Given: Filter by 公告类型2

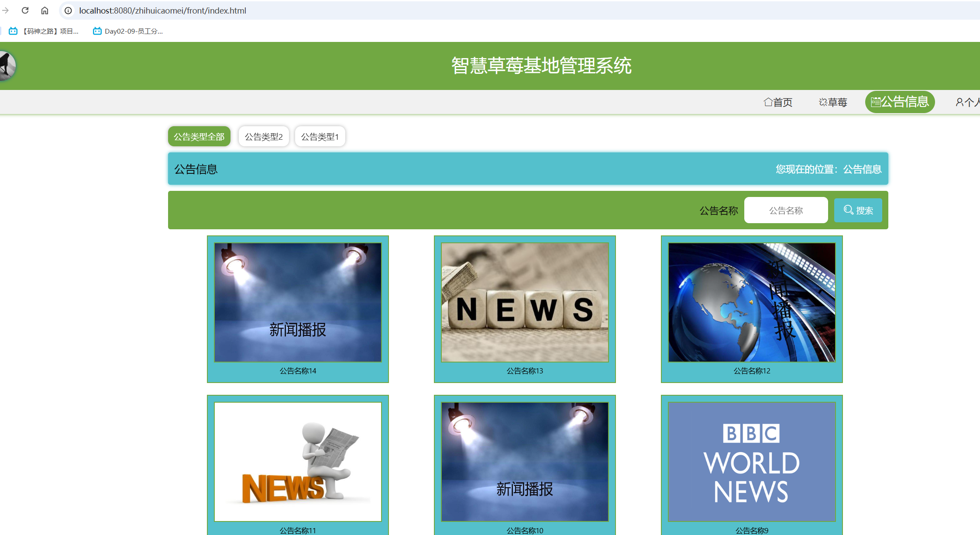Looking at the screenshot, I should 264,137.
